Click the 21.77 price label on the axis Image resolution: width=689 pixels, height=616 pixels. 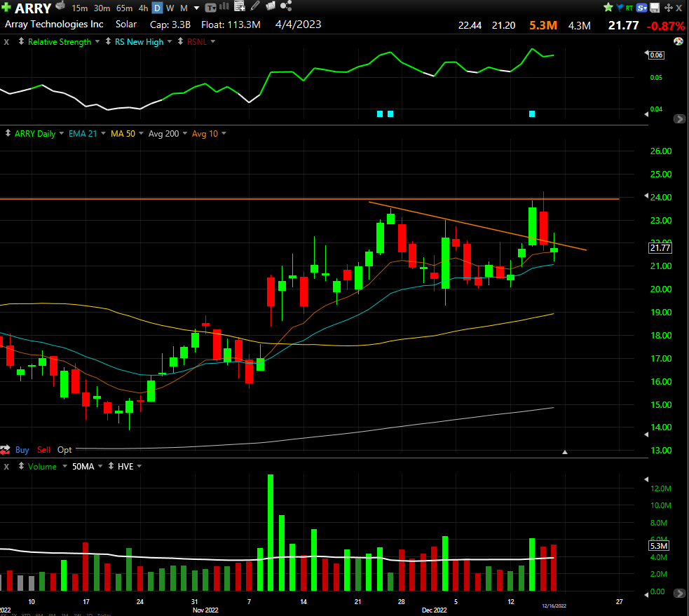[660, 248]
